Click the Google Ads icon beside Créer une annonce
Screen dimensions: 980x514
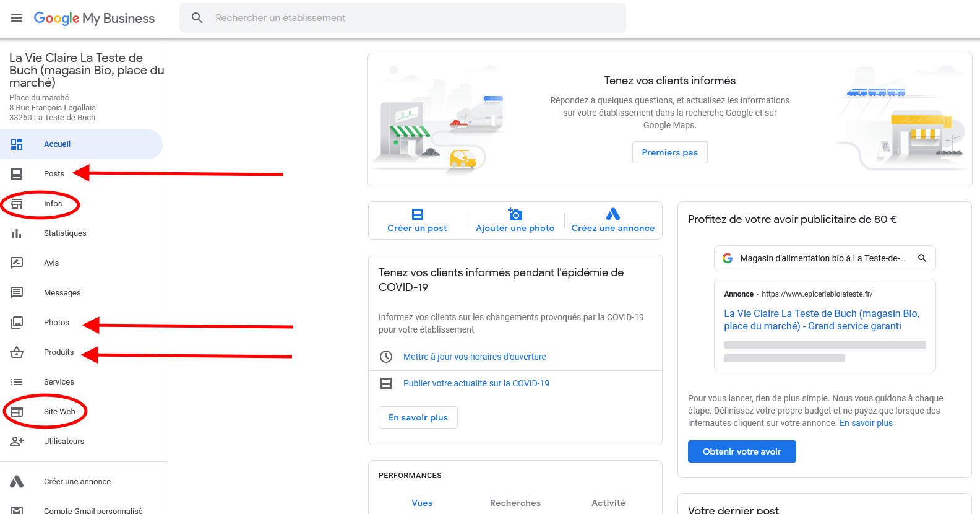point(17,481)
